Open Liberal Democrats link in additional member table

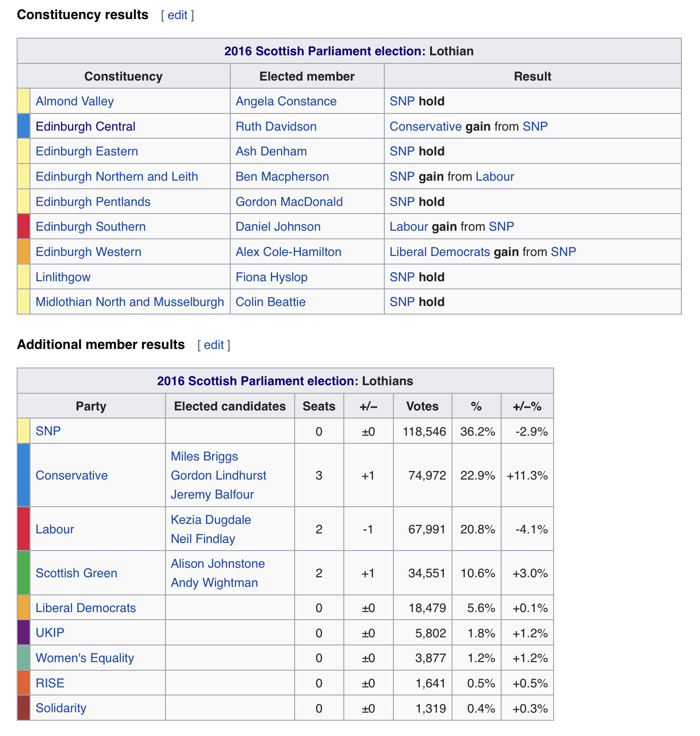86,608
